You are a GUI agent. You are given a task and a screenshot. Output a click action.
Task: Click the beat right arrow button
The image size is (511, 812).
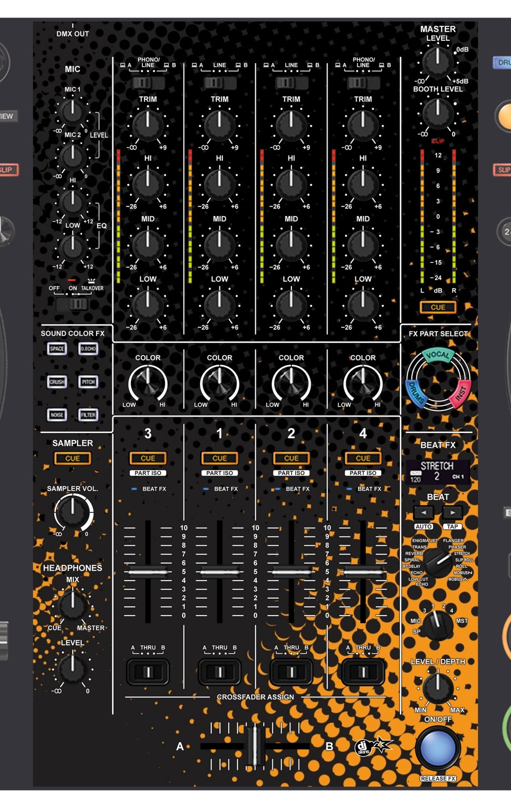point(452,512)
